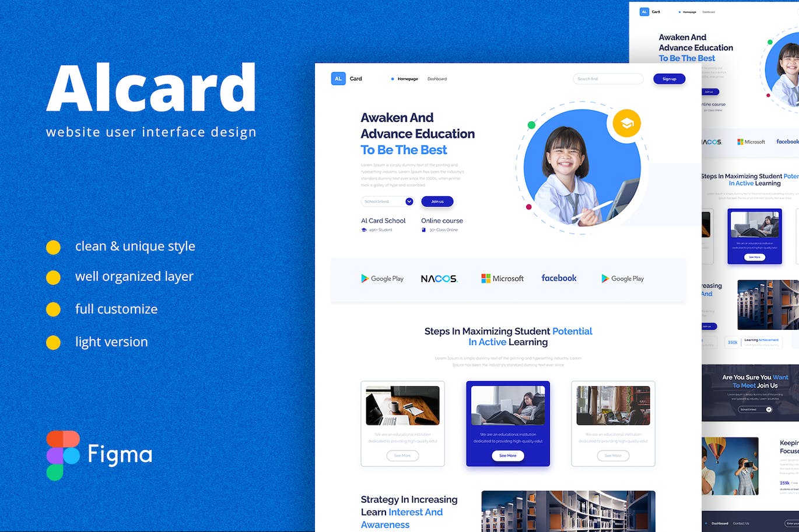
Task: Click the Sign up button
Action: (x=669, y=79)
